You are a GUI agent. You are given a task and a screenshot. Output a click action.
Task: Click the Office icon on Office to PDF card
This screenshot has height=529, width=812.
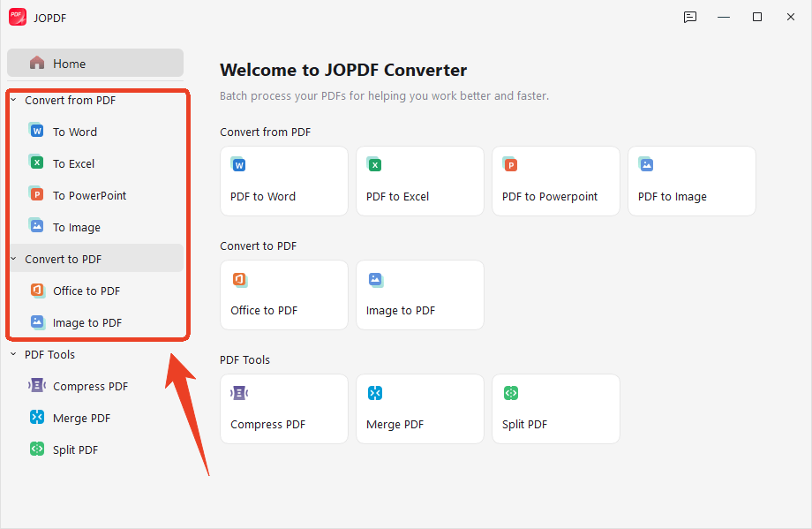pos(239,279)
